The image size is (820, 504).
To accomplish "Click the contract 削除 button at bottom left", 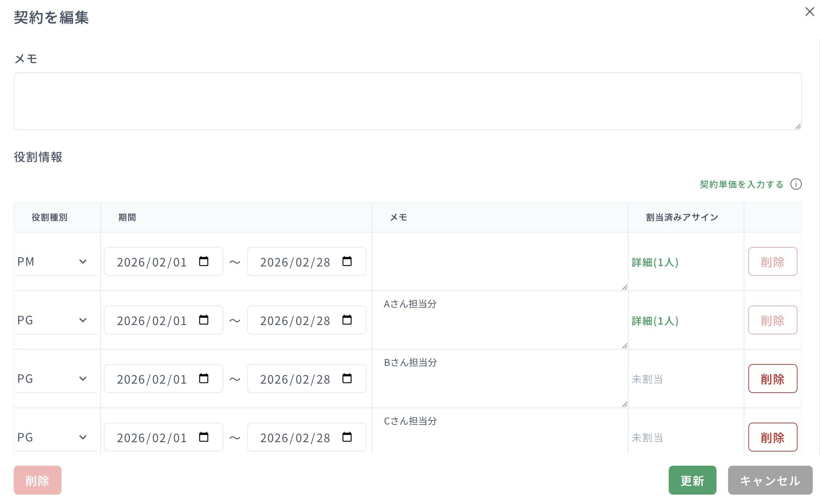I will point(38,480).
